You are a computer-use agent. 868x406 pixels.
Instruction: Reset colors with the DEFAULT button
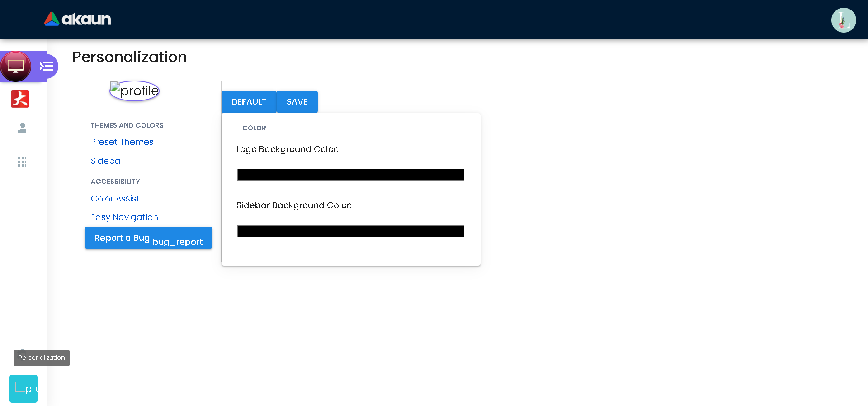(249, 102)
